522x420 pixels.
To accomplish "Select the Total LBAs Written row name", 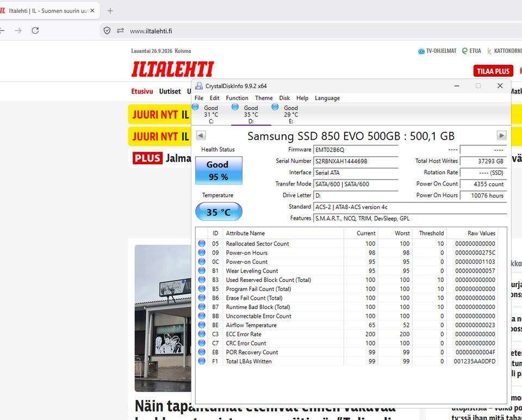I will [248, 361].
